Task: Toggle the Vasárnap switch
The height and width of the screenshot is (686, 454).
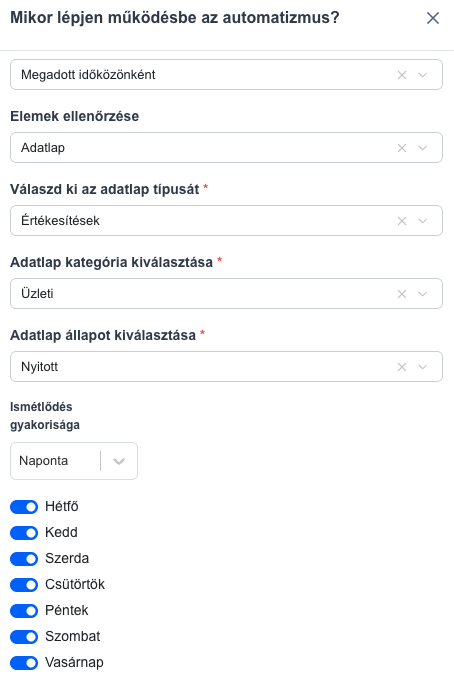Action: click(x=24, y=663)
